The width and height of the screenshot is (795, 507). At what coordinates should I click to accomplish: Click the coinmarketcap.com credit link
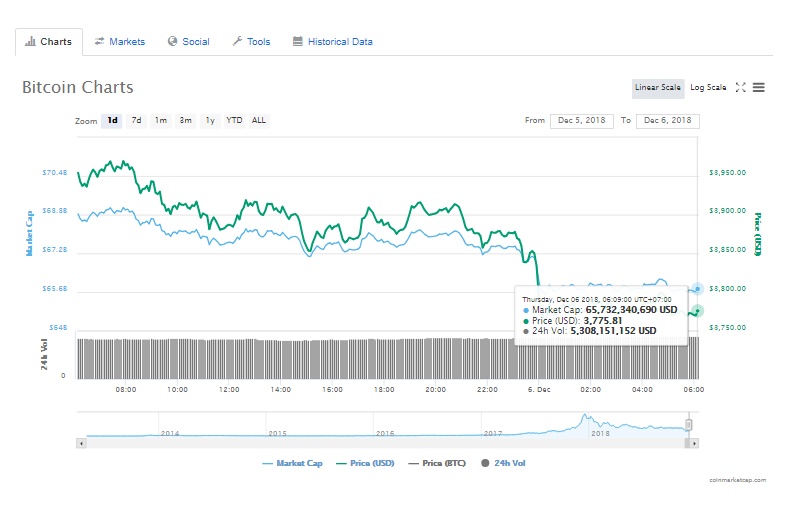pyautogui.click(x=738, y=480)
